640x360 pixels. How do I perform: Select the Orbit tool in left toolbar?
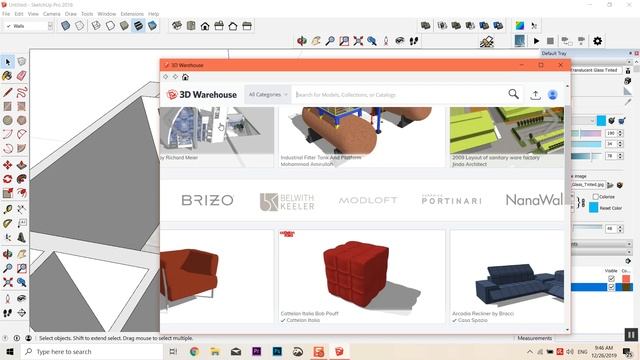click(x=7, y=254)
